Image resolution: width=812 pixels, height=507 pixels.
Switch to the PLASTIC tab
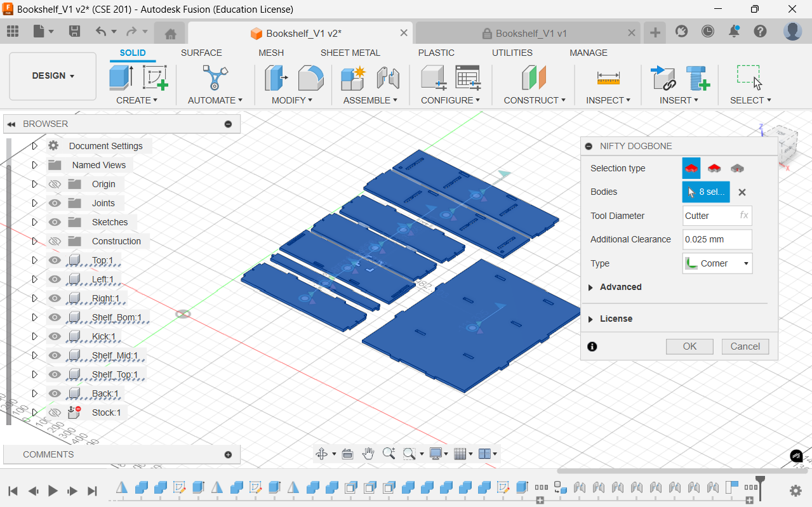pos(436,53)
